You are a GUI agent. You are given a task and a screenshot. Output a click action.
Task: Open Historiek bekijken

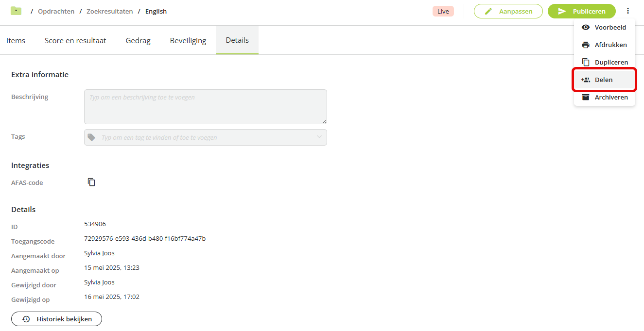tap(56, 319)
